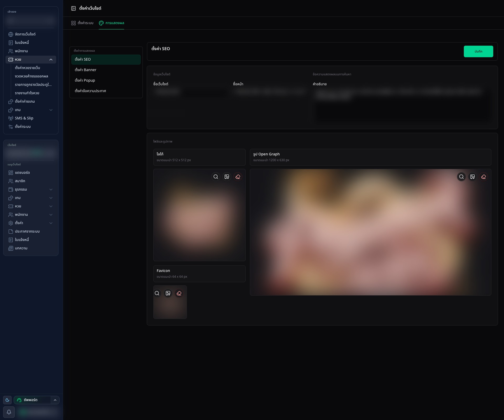This screenshot has width=504, height=420.
Task: Erase the Favicon image
Action: [x=179, y=293]
